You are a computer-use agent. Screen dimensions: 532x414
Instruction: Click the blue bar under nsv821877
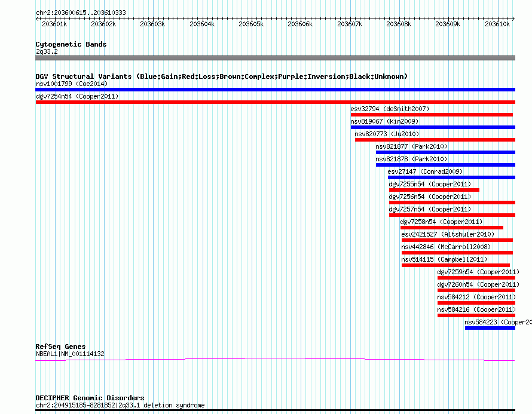pyautogui.click(x=445, y=152)
